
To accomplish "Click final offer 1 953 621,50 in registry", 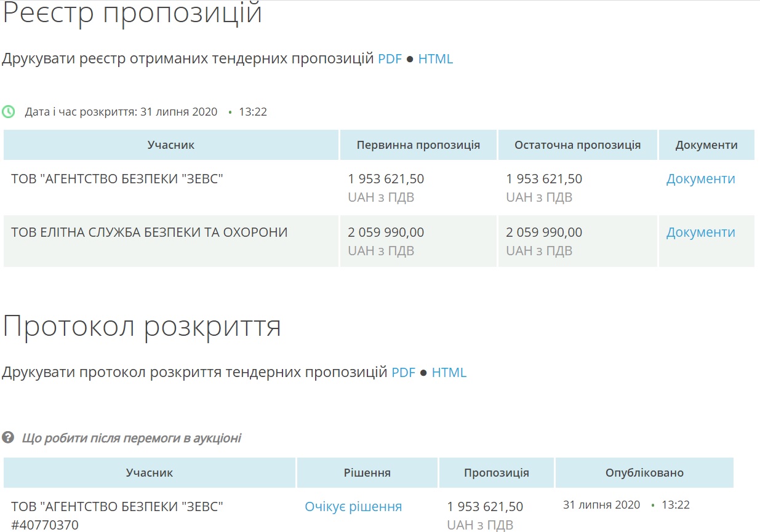I will (544, 179).
